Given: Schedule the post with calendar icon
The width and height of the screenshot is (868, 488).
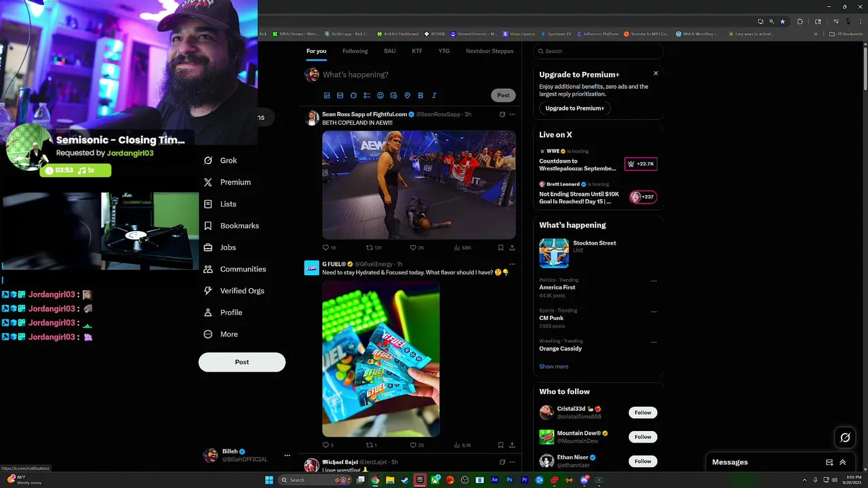Looking at the screenshot, I should (394, 96).
